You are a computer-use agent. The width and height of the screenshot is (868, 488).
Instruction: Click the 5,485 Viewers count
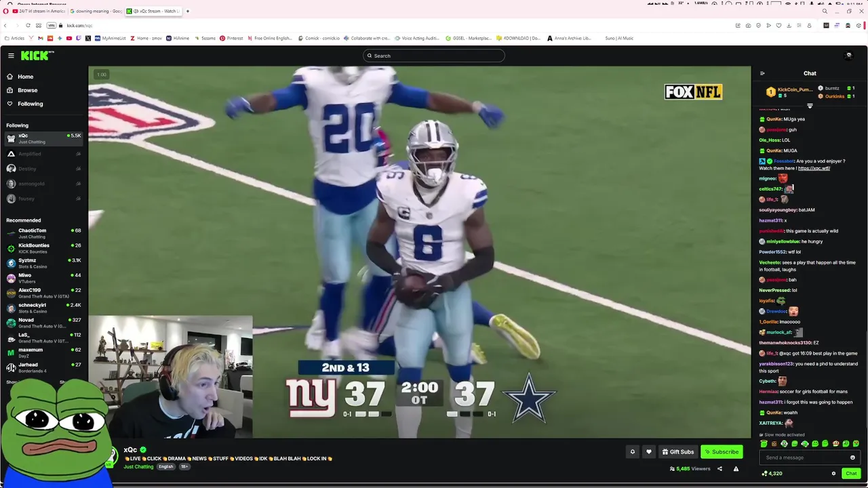click(690, 468)
